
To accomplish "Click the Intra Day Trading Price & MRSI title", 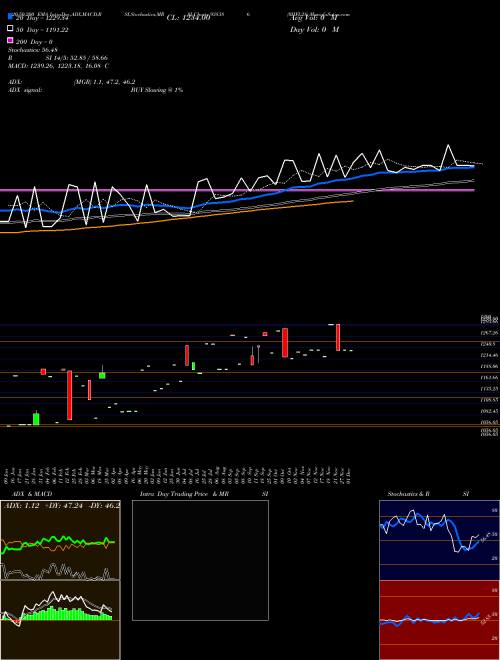I will point(204,494).
